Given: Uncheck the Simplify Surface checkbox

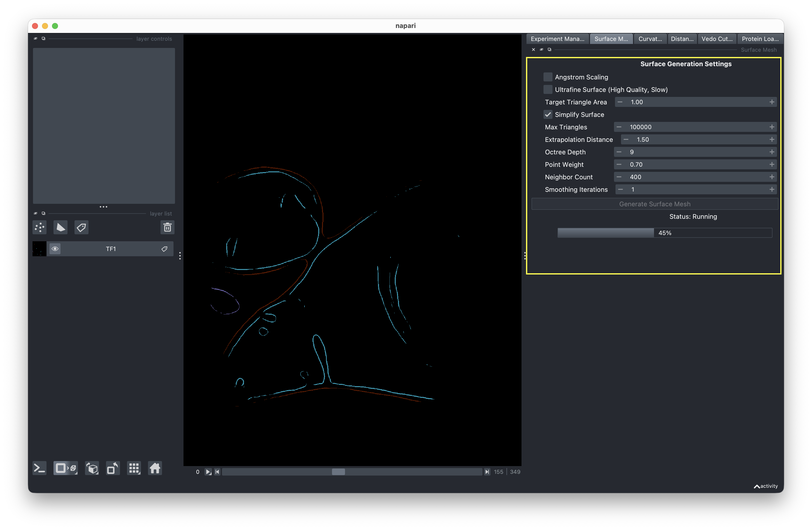Looking at the screenshot, I should coord(547,115).
